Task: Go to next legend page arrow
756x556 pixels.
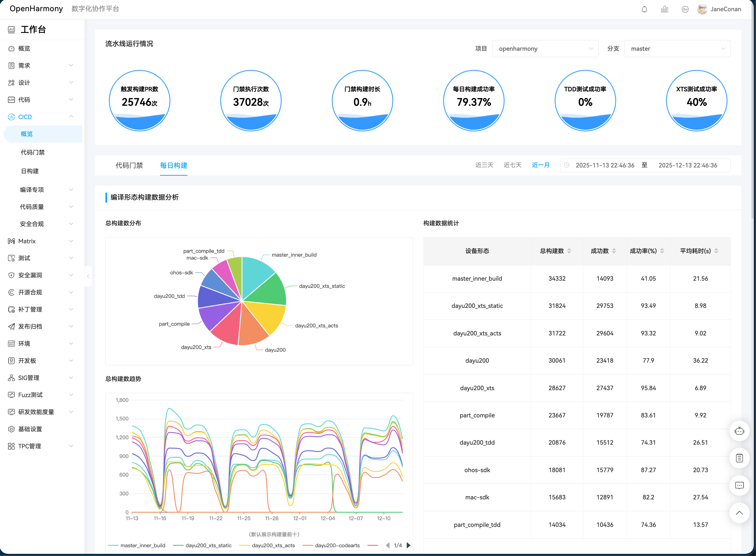Action: pyautogui.click(x=408, y=545)
